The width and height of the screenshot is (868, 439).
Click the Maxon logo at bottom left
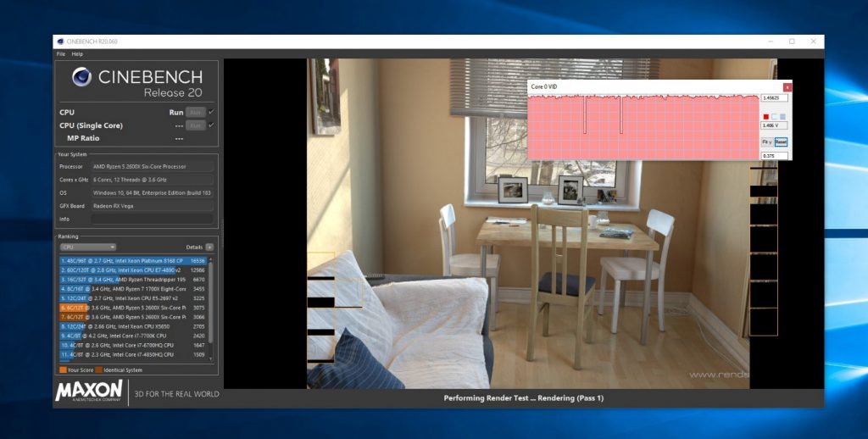[x=89, y=392]
